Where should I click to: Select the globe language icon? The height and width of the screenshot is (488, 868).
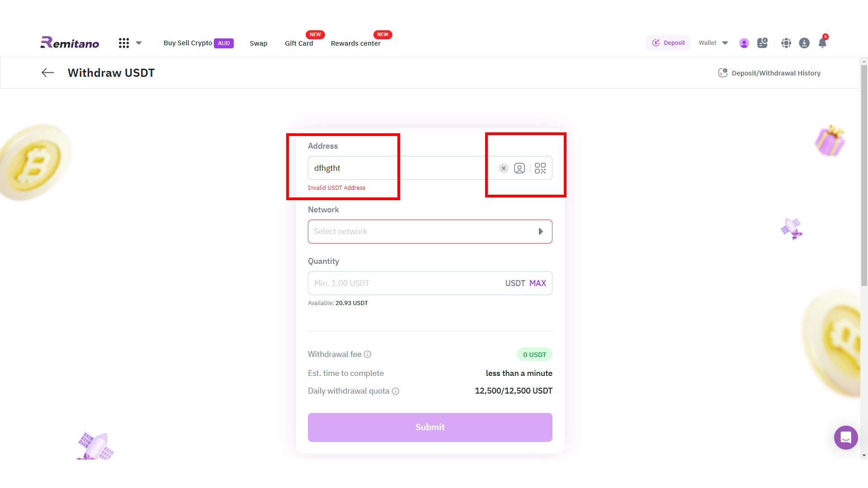[x=786, y=43]
